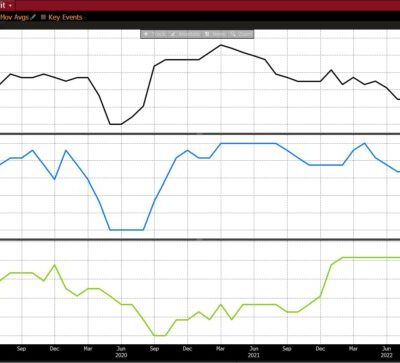Select the divider between blue and green panels
This screenshot has width=400, height=363.
tap(200, 239)
